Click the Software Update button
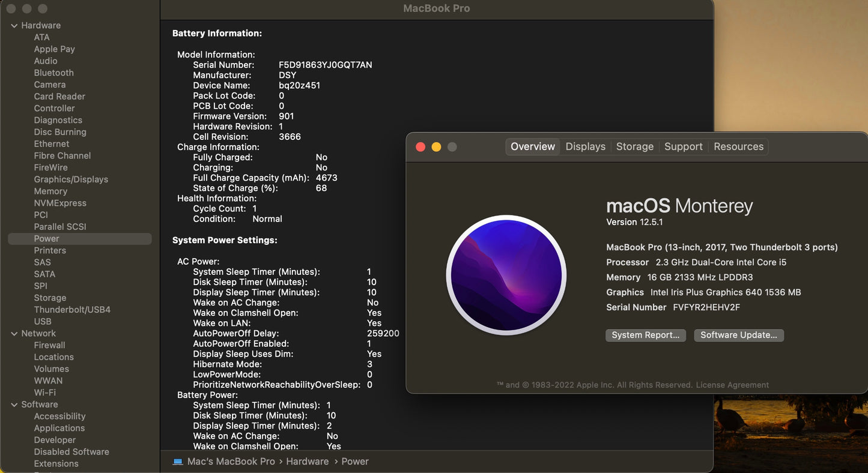Image resolution: width=868 pixels, height=473 pixels. pos(738,336)
